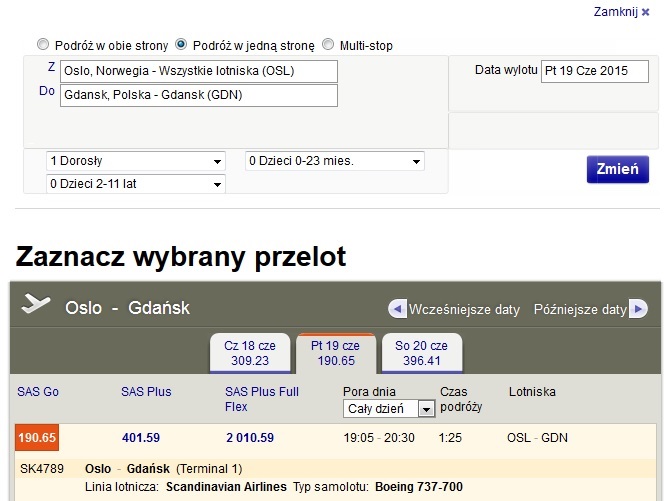Image resolution: width=668 pixels, height=501 pixels.
Task: Click the right arrow for later dates
Action: pyautogui.click(x=638, y=309)
